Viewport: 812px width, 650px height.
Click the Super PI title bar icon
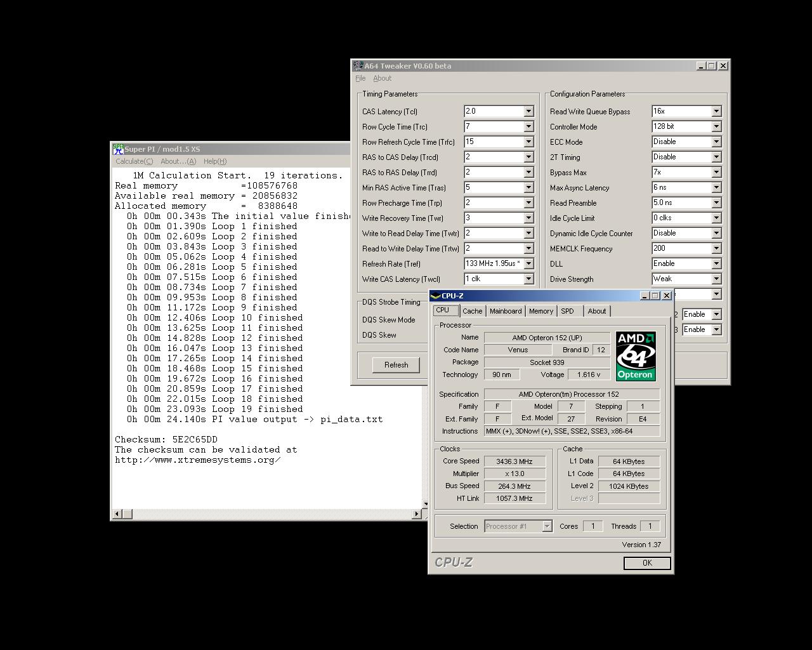(118, 149)
